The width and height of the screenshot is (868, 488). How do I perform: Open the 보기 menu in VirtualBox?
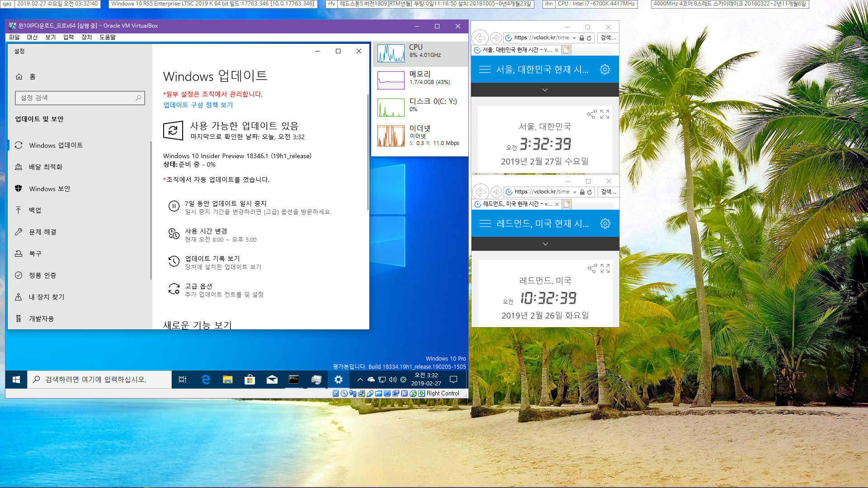click(50, 37)
